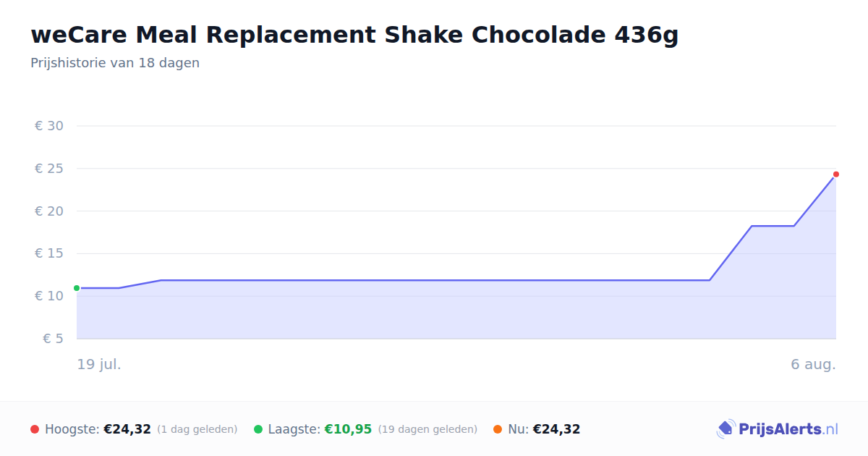The image size is (868, 456).
Task: Click the red Hoogste legend dot
Action: click(35, 429)
